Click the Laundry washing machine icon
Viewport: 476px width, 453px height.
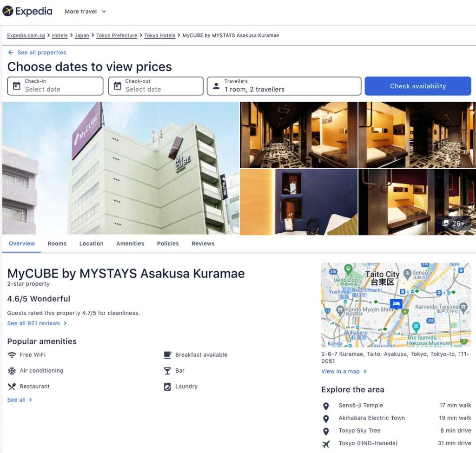tap(167, 387)
